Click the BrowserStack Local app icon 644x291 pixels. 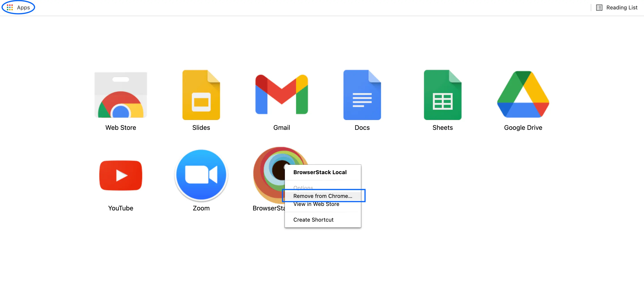[267, 175]
